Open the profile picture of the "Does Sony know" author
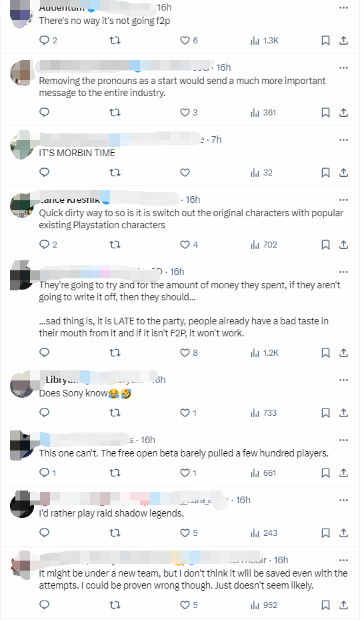Screen dimensions: 364x620 click(x=21, y=385)
